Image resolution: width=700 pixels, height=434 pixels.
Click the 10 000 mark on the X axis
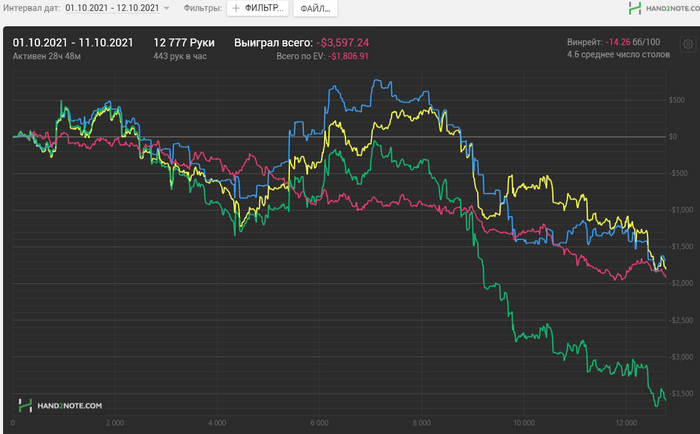pyautogui.click(x=524, y=423)
